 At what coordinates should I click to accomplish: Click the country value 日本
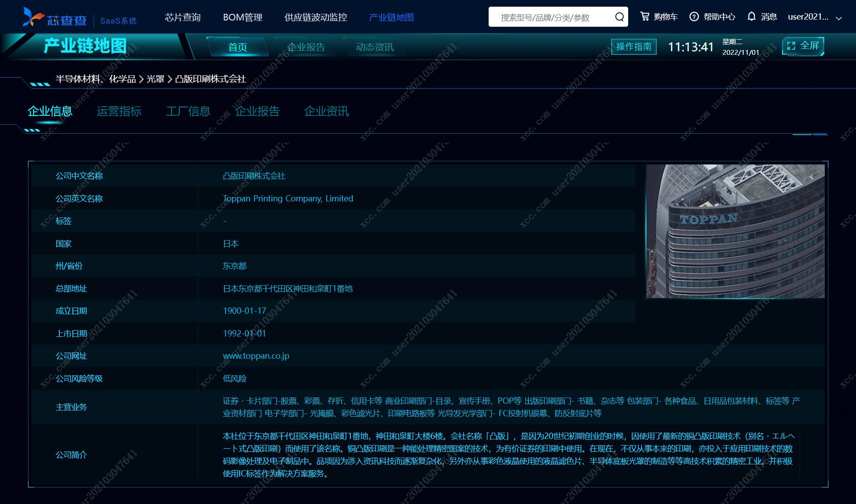(x=230, y=244)
